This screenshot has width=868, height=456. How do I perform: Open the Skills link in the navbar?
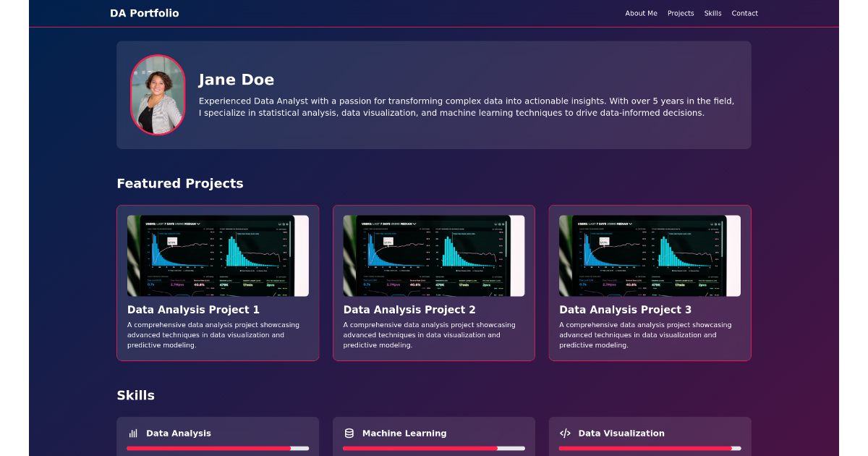pos(712,13)
